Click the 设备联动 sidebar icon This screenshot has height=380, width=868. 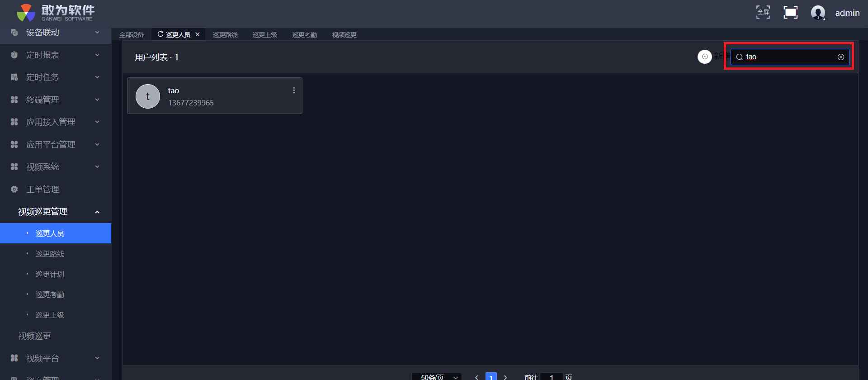[x=14, y=33]
